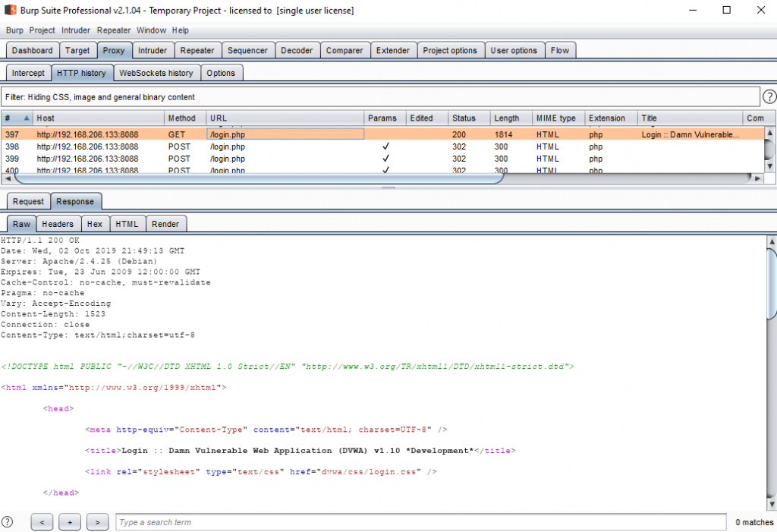Sort by the Status column header
Screen dimensions: 777x532
[x=464, y=118]
